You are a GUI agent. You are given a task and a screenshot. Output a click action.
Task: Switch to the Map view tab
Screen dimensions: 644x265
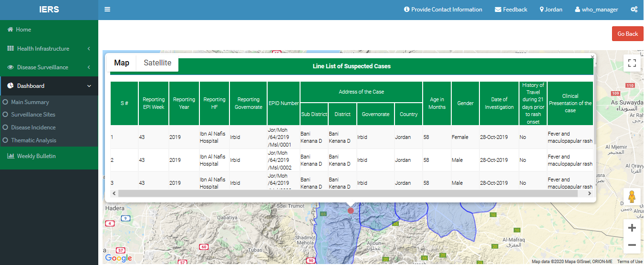[122, 63]
